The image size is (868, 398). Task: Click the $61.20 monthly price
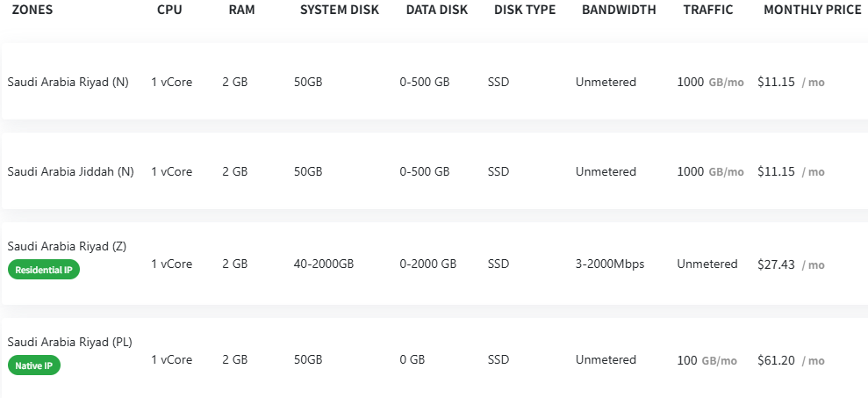(x=776, y=360)
